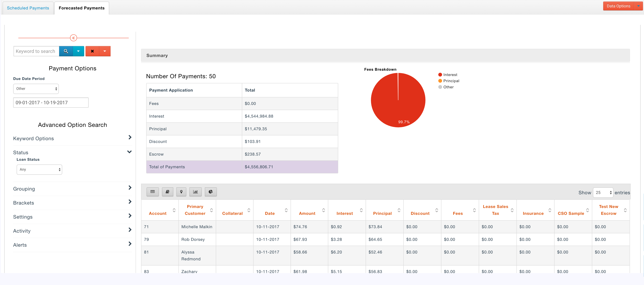Expand the Settings section
Image resolution: width=644 pixels, height=285 pixels.
[72, 217]
